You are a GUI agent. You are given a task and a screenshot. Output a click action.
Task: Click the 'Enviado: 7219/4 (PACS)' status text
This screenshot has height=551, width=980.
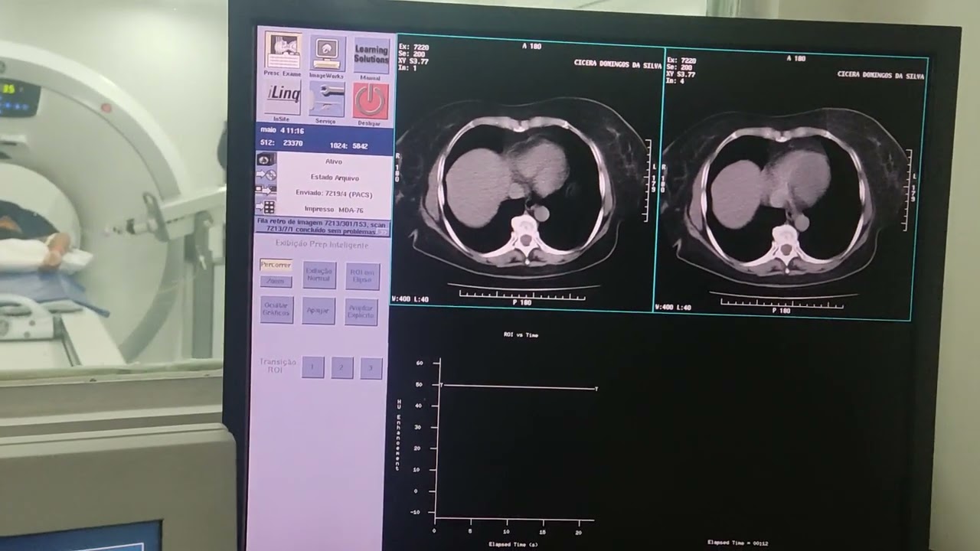click(x=334, y=193)
